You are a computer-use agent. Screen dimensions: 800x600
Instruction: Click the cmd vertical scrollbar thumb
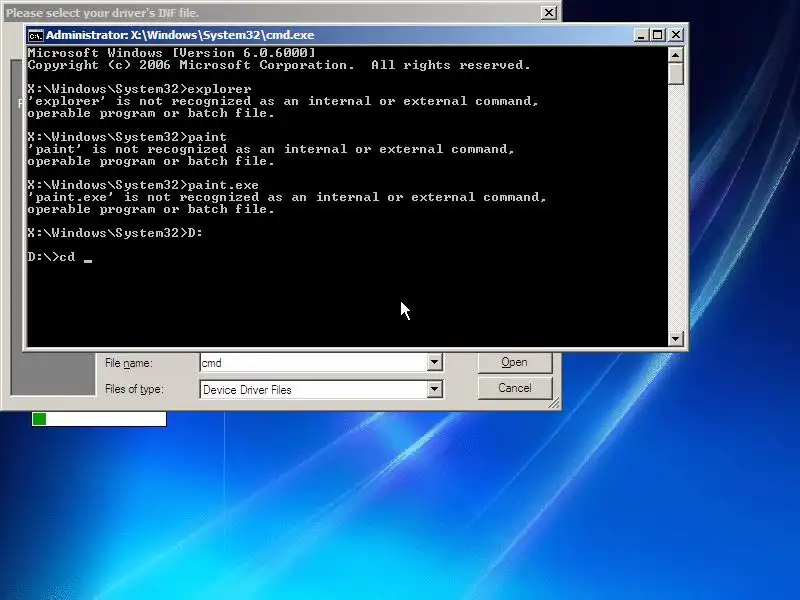click(676, 73)
